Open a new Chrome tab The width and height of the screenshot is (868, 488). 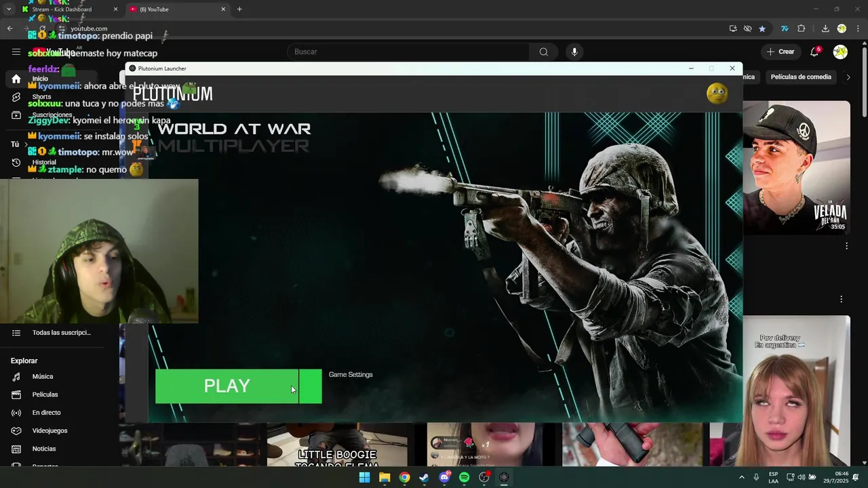point(239,9)
